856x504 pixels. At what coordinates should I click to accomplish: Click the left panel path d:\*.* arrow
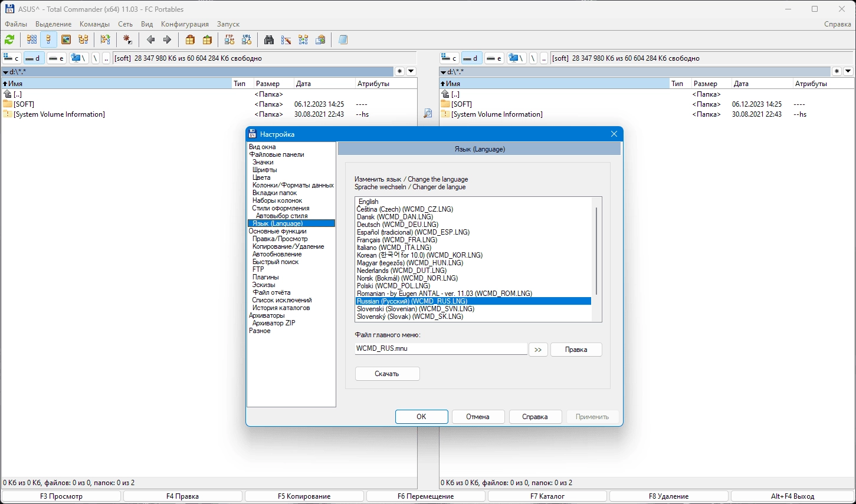(x=5, y=72)
